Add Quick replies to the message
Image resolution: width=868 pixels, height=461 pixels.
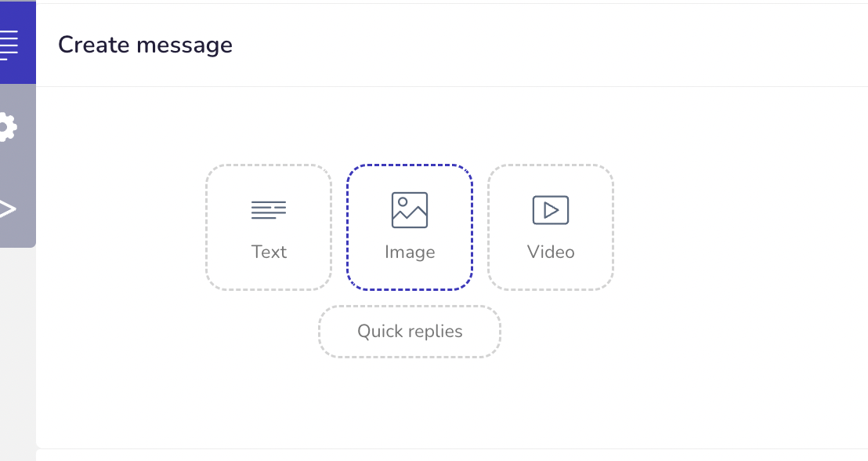[410, 332]
